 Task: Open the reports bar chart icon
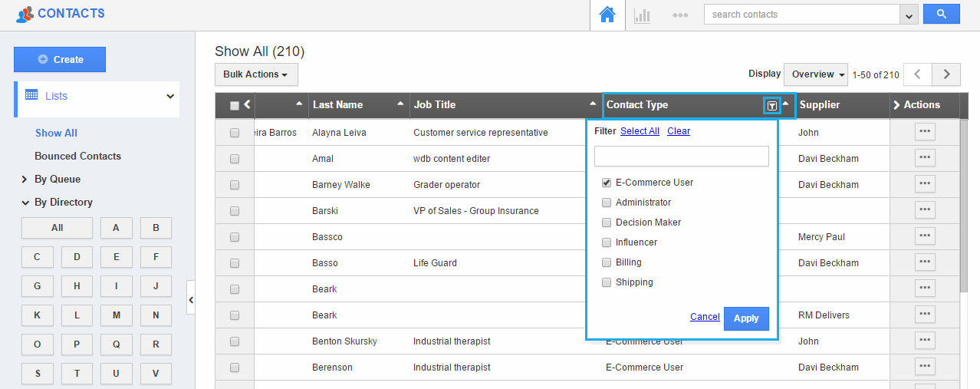[642, 15]
